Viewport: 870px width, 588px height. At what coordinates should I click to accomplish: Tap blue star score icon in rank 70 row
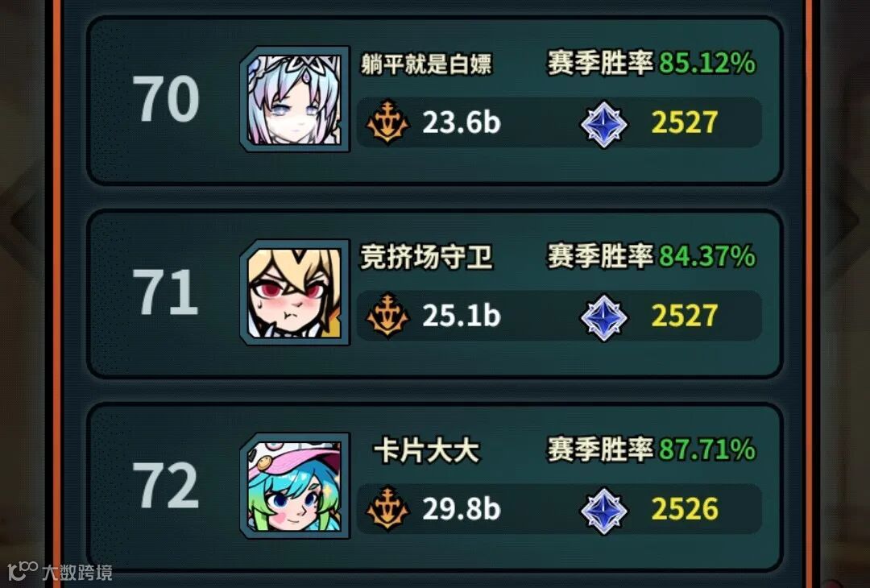pyautogui.click(x=603, y=124)
